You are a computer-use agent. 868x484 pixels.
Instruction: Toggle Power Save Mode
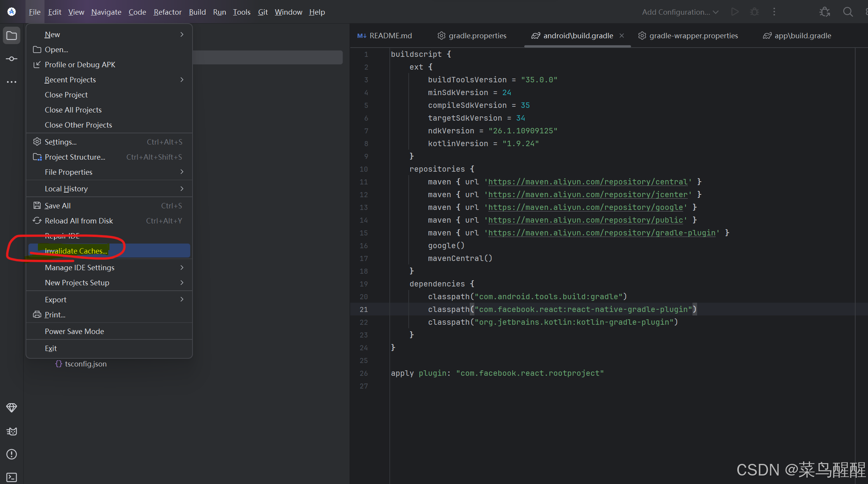[109, 331]
